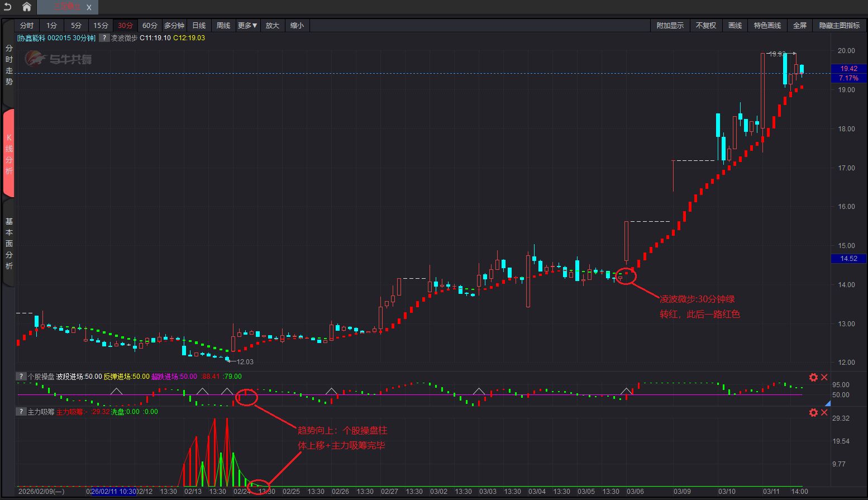Switch to 日线 daily chart

click(199, 26)
